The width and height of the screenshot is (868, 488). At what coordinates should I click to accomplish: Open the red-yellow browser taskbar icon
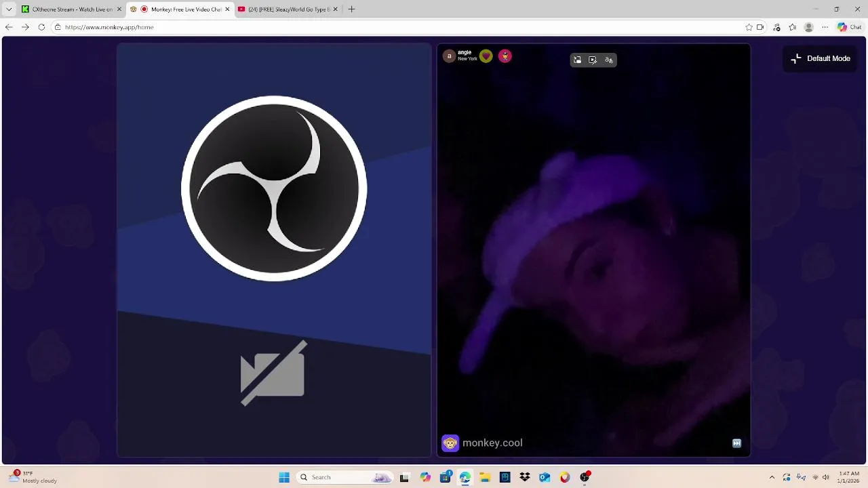(x=565, y=477)
